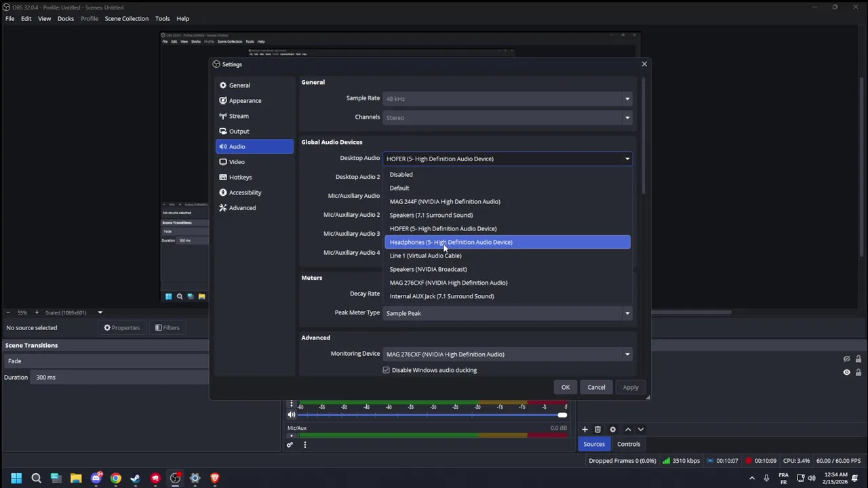The width and height of the screenshot is (868, 488).
Task: Open the Hotkeys settings category
Action: [254, 177]
